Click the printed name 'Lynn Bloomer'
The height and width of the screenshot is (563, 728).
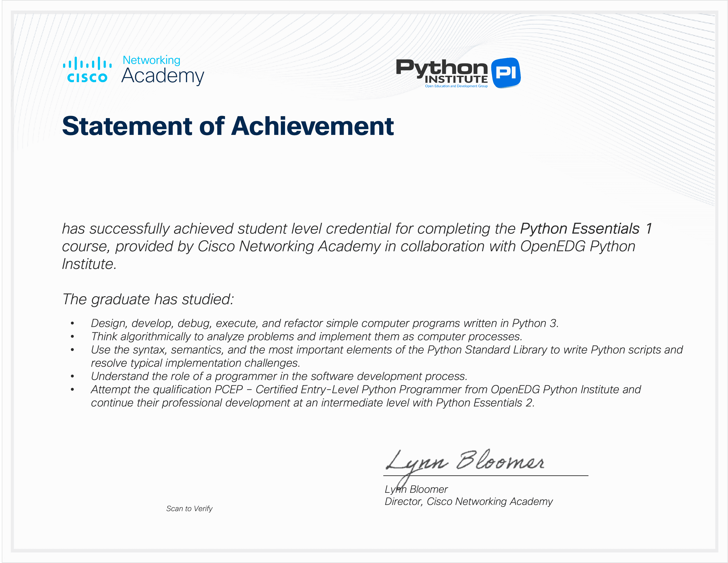pyautogui.click(x=416, y=489)
